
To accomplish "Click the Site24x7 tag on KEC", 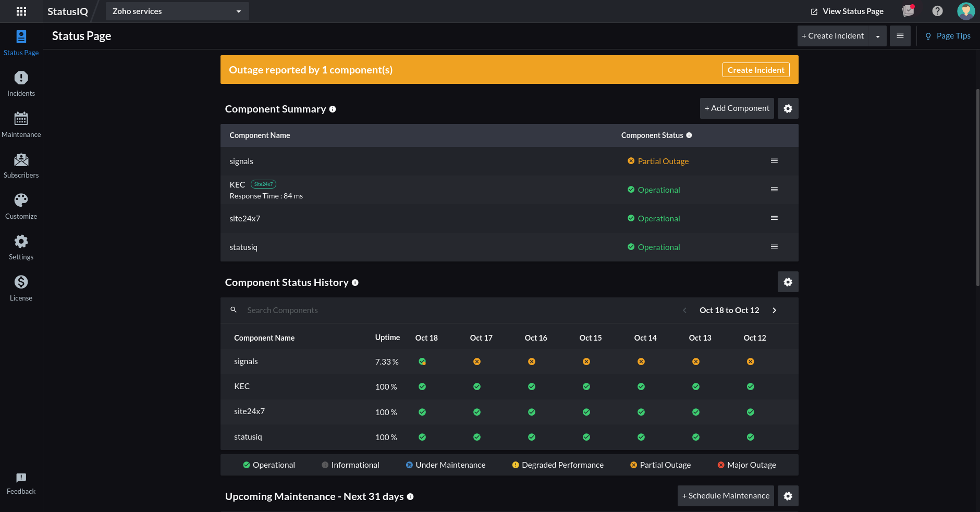I will (264, 184).
